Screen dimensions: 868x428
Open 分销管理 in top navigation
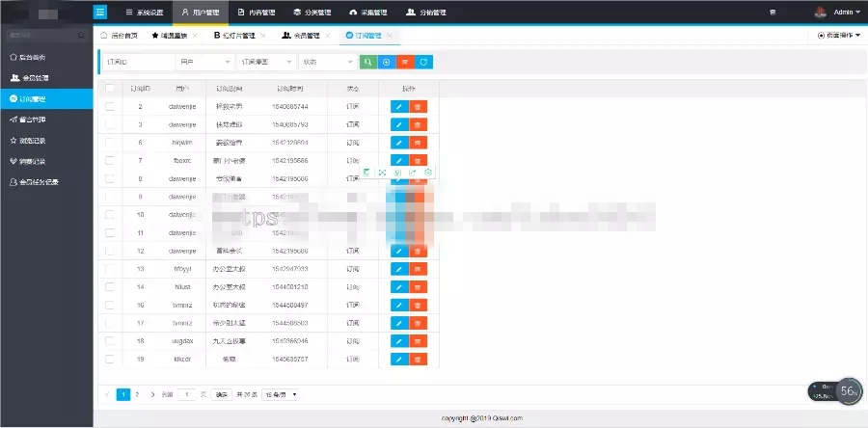click(x=425, y=13)
